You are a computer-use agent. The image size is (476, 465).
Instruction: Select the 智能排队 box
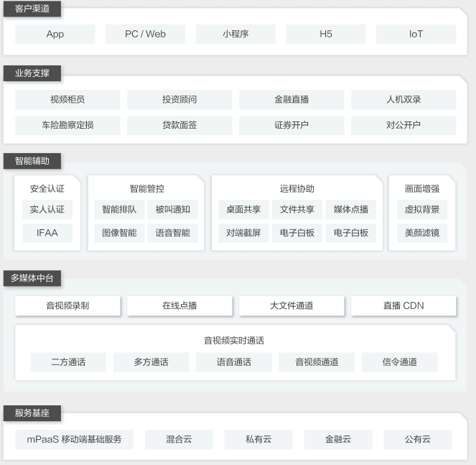click(119, 209)
